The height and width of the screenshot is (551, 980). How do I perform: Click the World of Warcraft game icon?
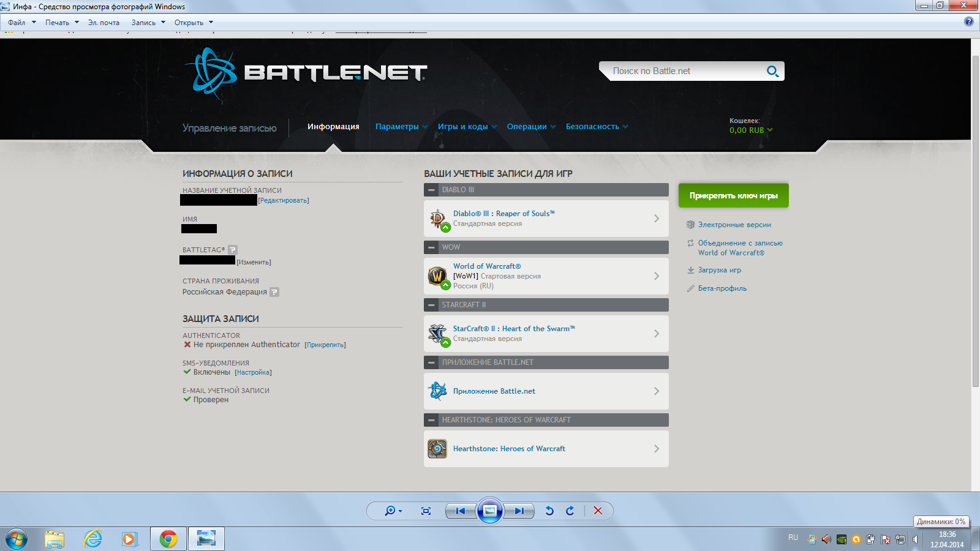click(437, 276)
